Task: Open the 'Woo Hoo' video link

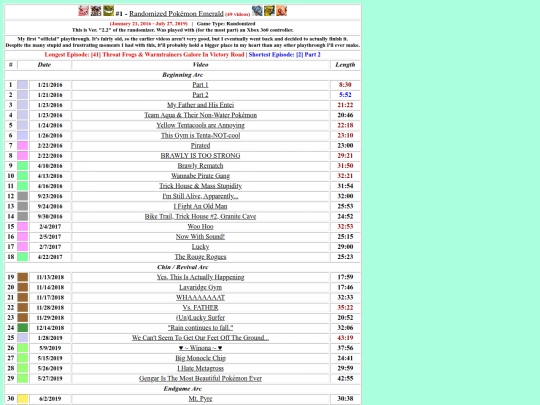Action: [200, 227]
